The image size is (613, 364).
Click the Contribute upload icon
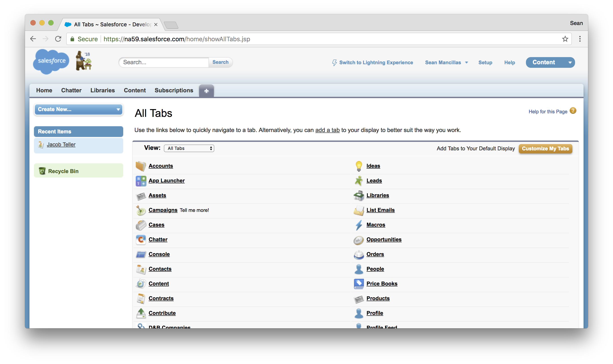141,313
